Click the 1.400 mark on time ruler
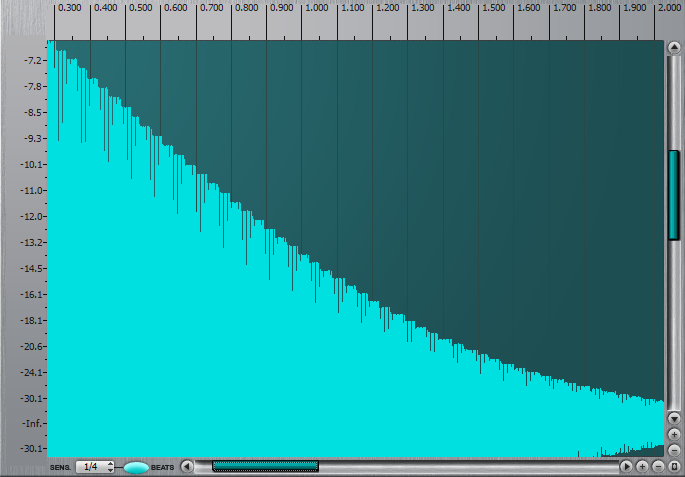 [459, 8]
